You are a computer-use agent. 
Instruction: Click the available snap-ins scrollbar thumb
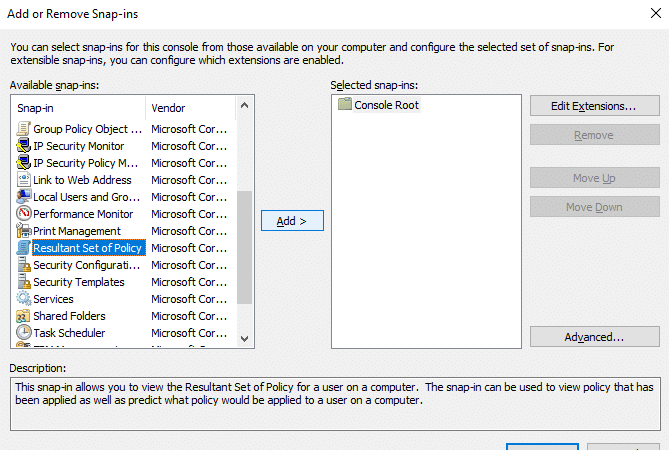point(244,247)
